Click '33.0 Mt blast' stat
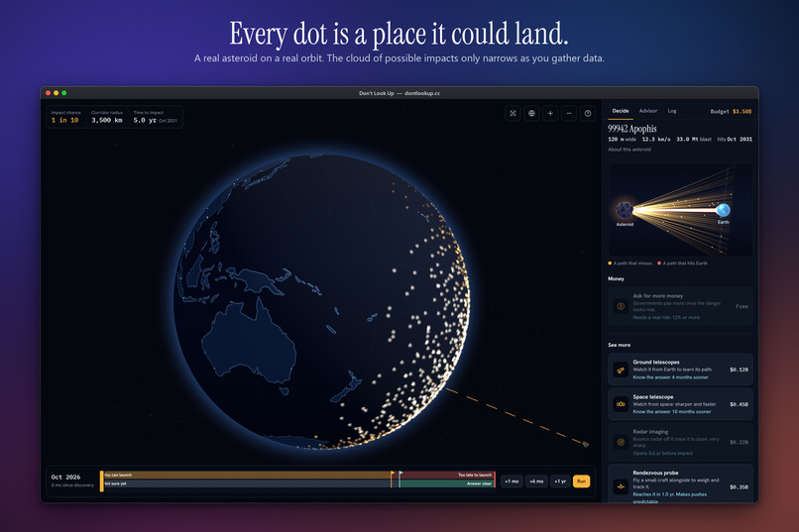This screenshot has height=532, width=799. pyautogui.click(x=694, y=139)
